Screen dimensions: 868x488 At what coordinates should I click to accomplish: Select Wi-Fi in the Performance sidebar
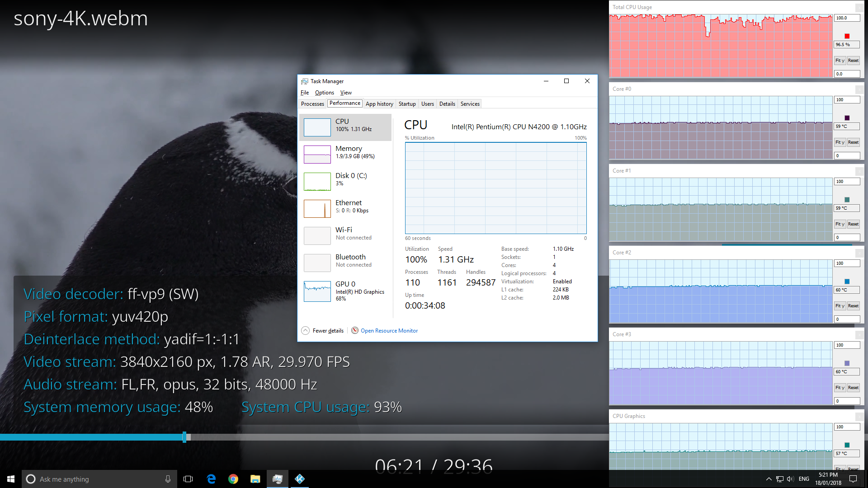pyautogui.click(x=345, y=236)
